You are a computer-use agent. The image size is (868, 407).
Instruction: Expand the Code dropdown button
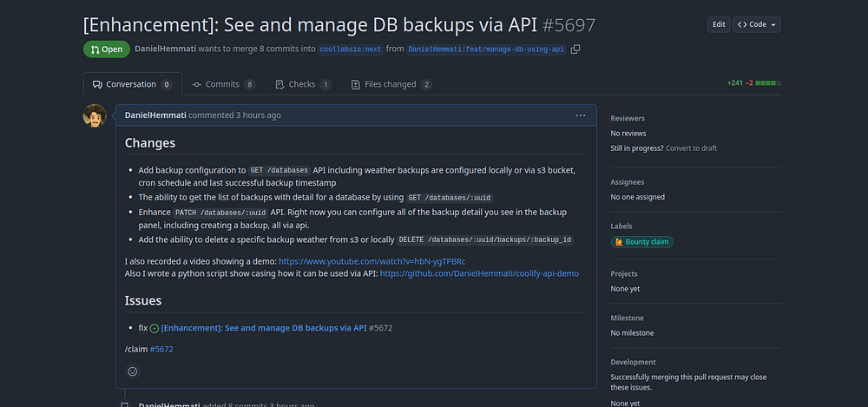tap(757, 24)
